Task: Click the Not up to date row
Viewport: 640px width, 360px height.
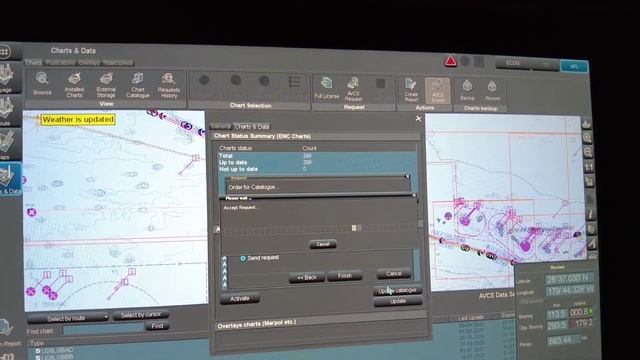Action: 317,169
